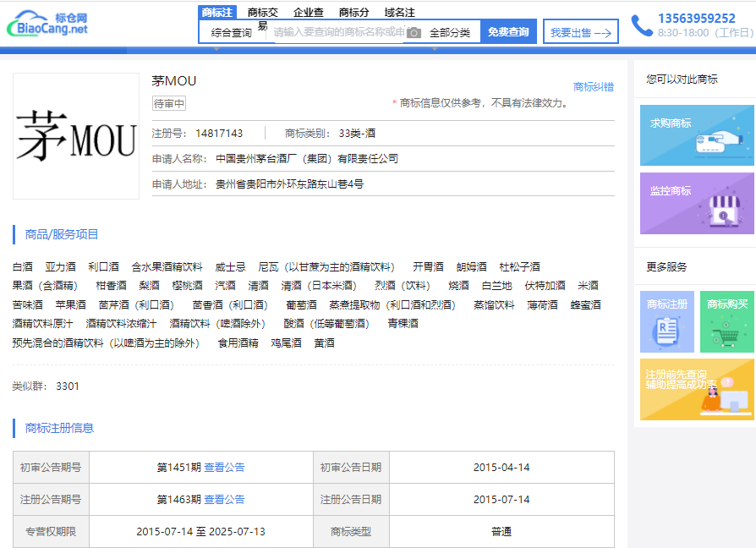
Task: Open the 监控商标 banner card
Action: 697,204
